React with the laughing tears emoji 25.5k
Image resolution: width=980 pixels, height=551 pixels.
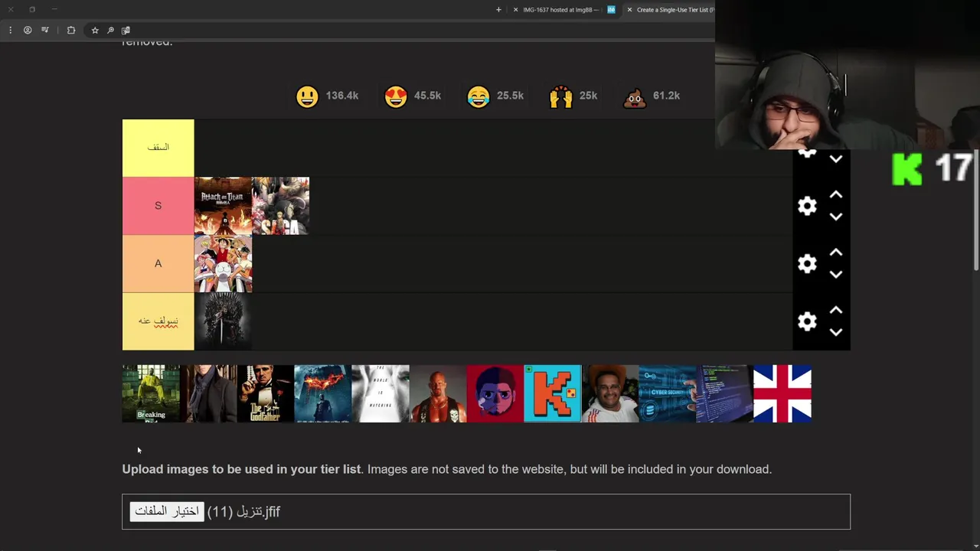point(479,96)
